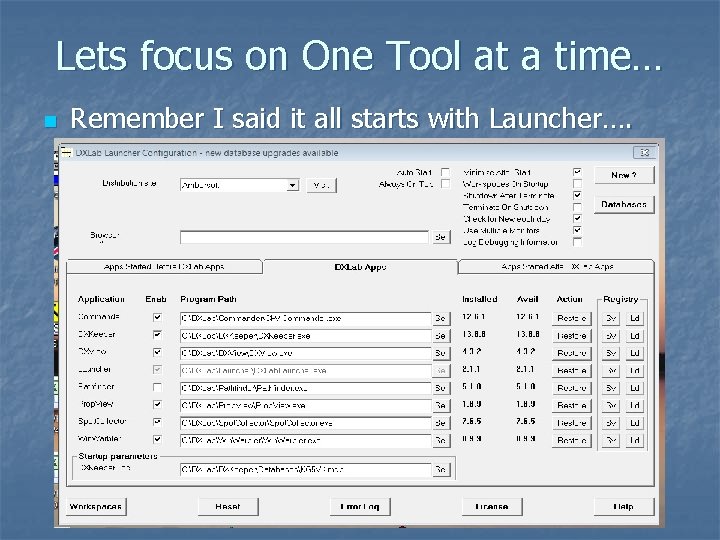This screenshot has width=720, height=540.
Task: Click Restore in the SpotCollector row
Action: [x=572, y=423]
